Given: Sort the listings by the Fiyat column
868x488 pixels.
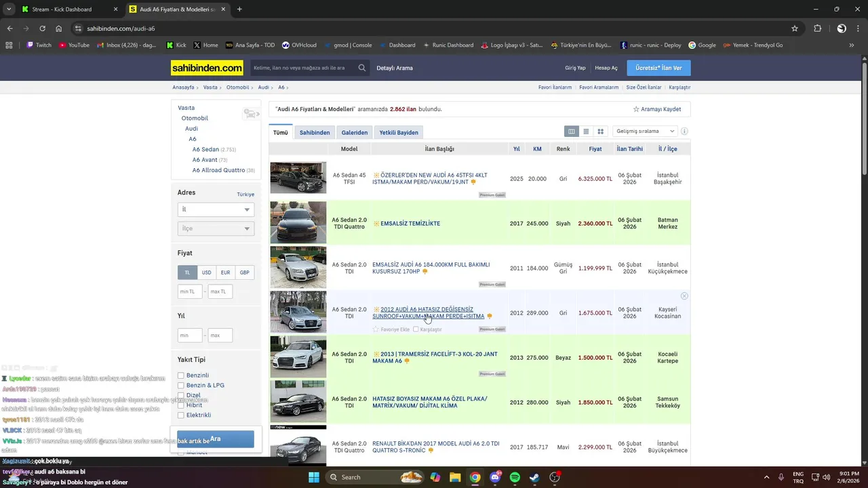Looking at the screenshot, I should click(x=595, y=149).
